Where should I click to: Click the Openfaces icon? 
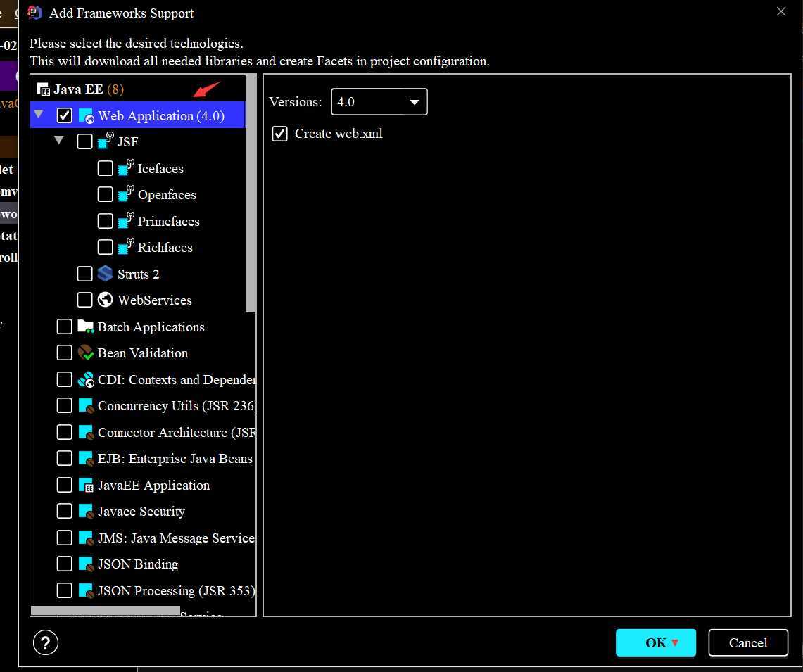click(125, 194)
